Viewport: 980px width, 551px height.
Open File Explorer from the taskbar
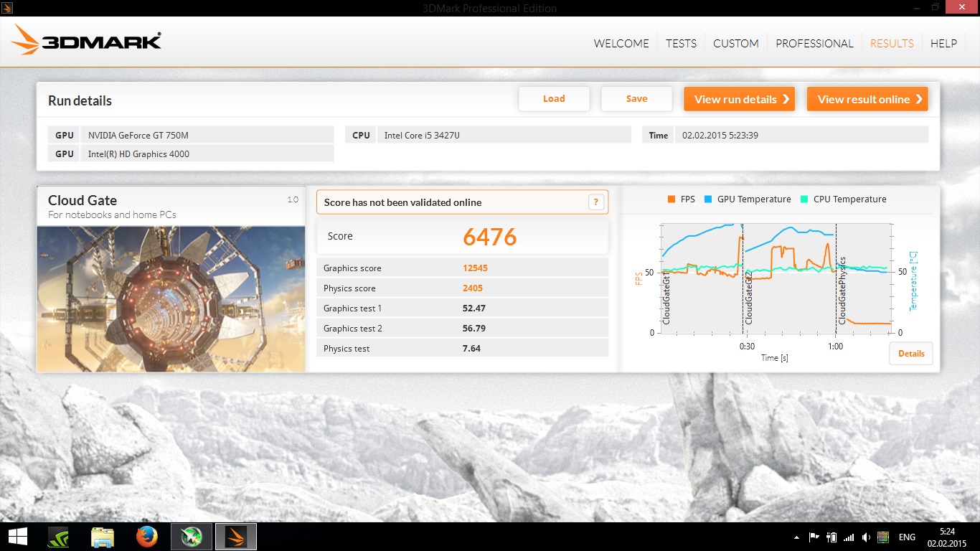pyautogui.click(x=103, y=537)
